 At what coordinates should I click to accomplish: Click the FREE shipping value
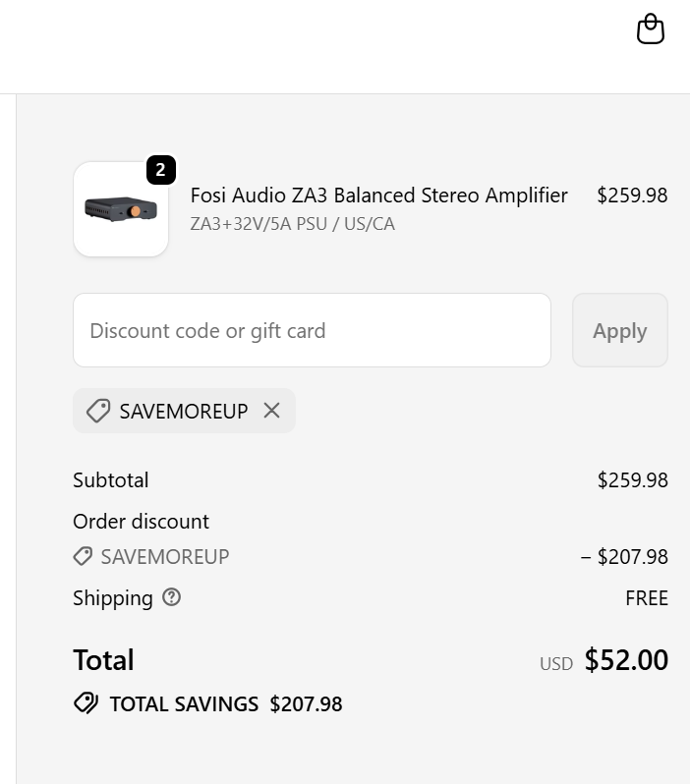pos(646,598)
